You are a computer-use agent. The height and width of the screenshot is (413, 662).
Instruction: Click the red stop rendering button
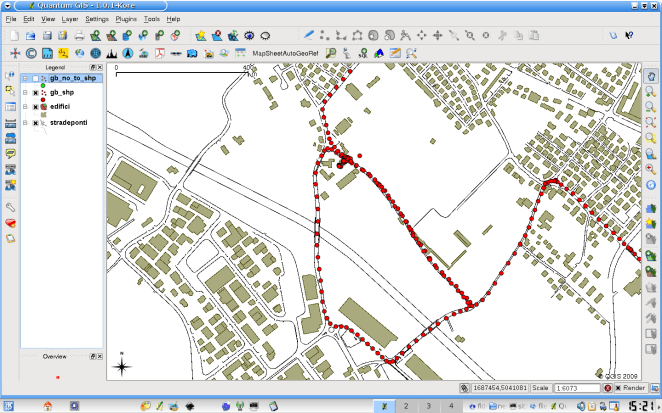tap(608, 388)
